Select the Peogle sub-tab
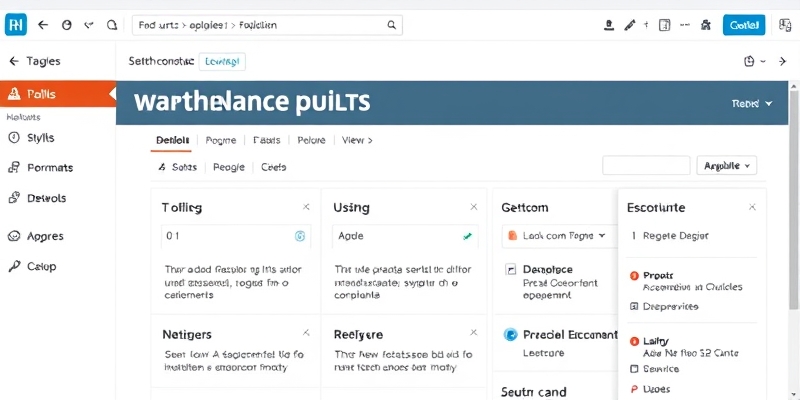Viewport: 800px width, 400px height. tap(229, 167)
